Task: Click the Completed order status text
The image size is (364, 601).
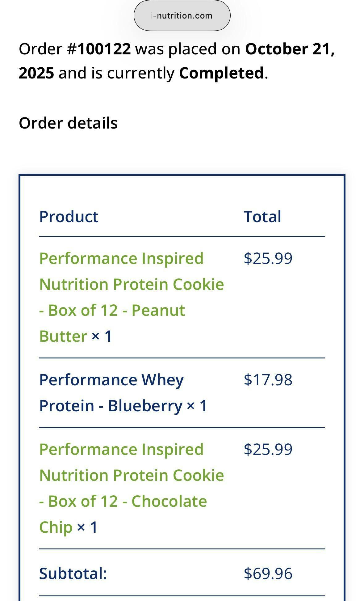Action: pyautogui.click(x=221, y=73)
